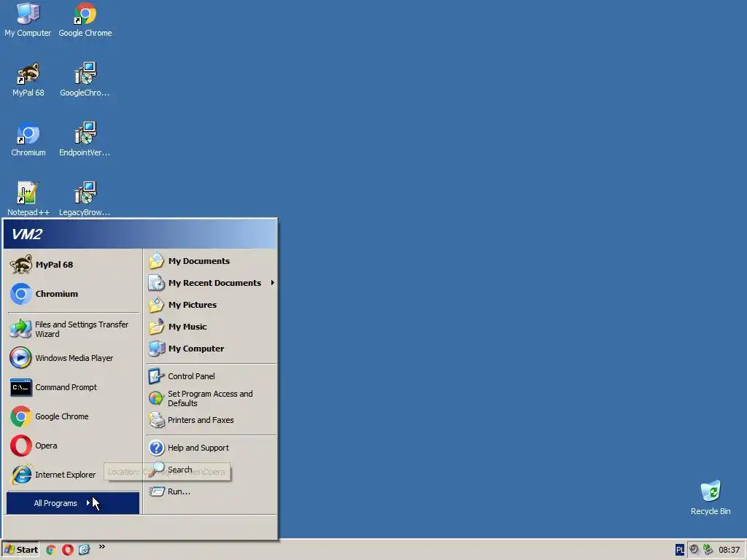Open My Computer from Start menu
The height and width of the screenshot is (560, 747).
coord(211,349)
